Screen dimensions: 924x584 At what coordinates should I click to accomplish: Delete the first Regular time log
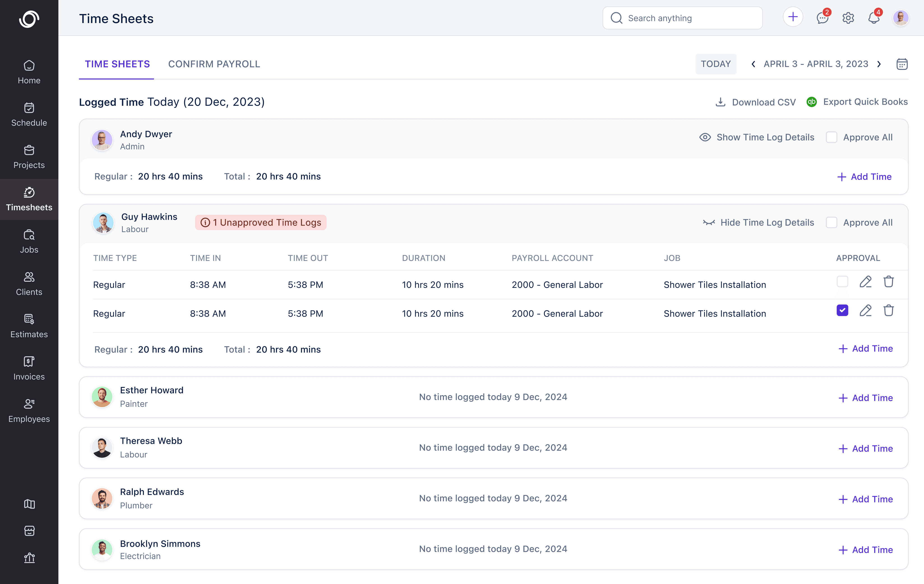click(x=888, y=282)
